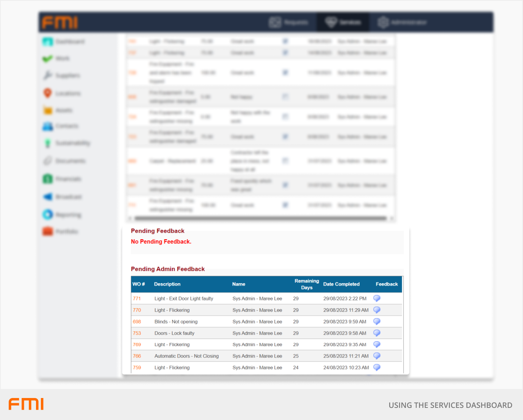Toggle checkbox in the 'Not happy' feedback row
523x420 pixels.
pos(285,97)
